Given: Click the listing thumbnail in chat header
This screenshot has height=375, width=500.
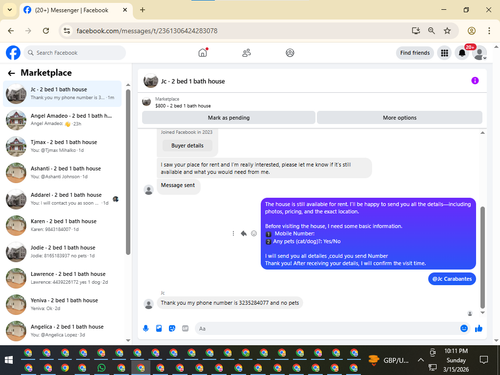Looking at the screenshot, I should point(150,81).
